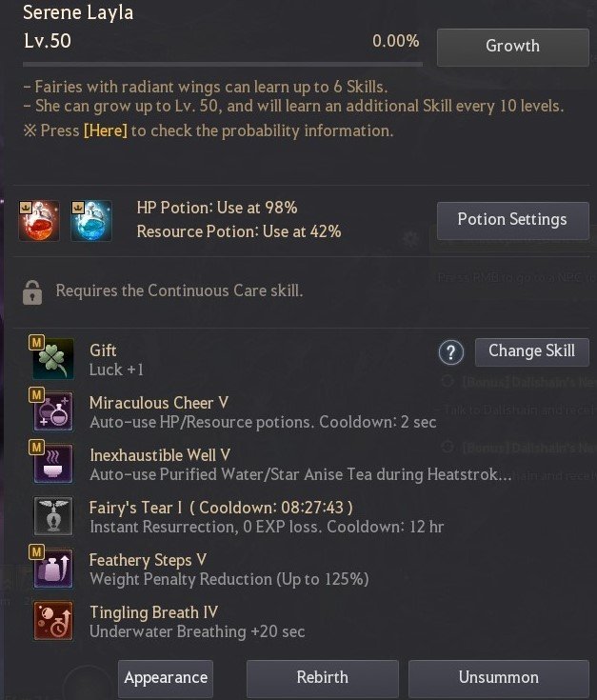Unsummon the fairy Serene Layla
This screenshot has height=700, width=597.
coord(499,678)
